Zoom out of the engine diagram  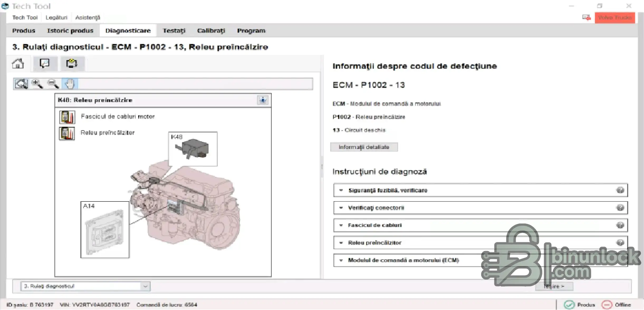click(53, 84)
